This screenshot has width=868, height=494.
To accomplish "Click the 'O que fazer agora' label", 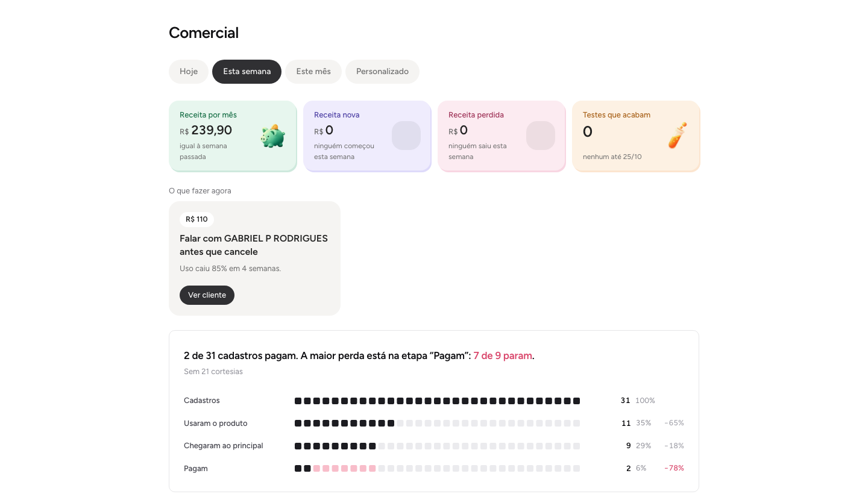I will click(x=200, y=191).
